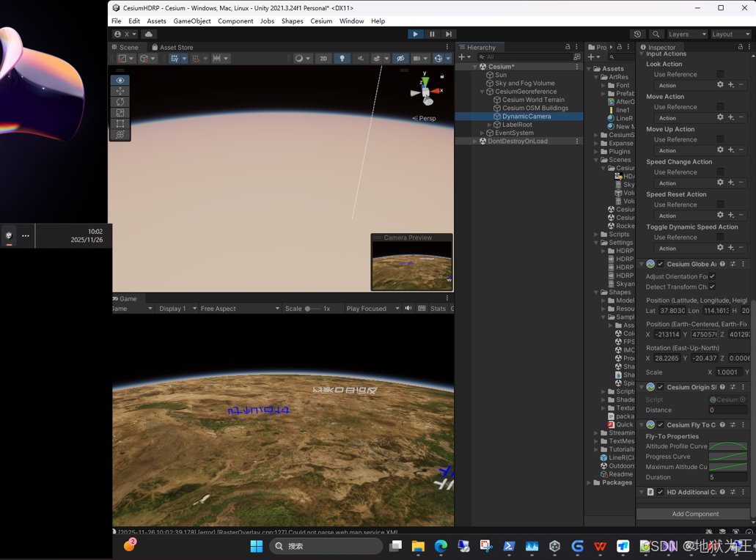Open Cesium Globe Anchor help icon
756x560 pixels.
pyautogui.click(x=722, y=264)
